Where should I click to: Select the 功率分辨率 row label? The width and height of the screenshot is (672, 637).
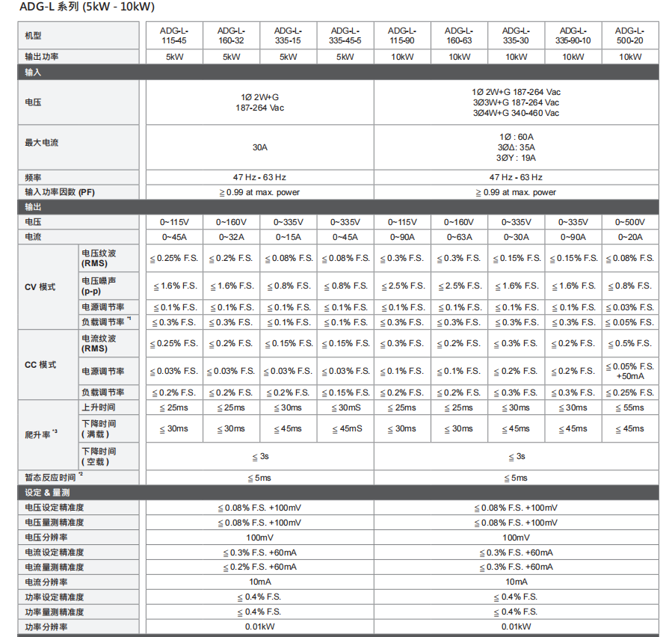(x=46, y=627)
